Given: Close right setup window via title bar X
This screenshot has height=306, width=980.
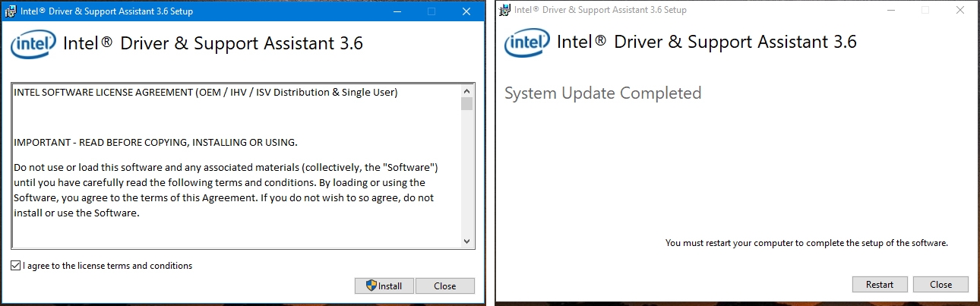Looking at the screenshot, I should click(x=961, y=10).
